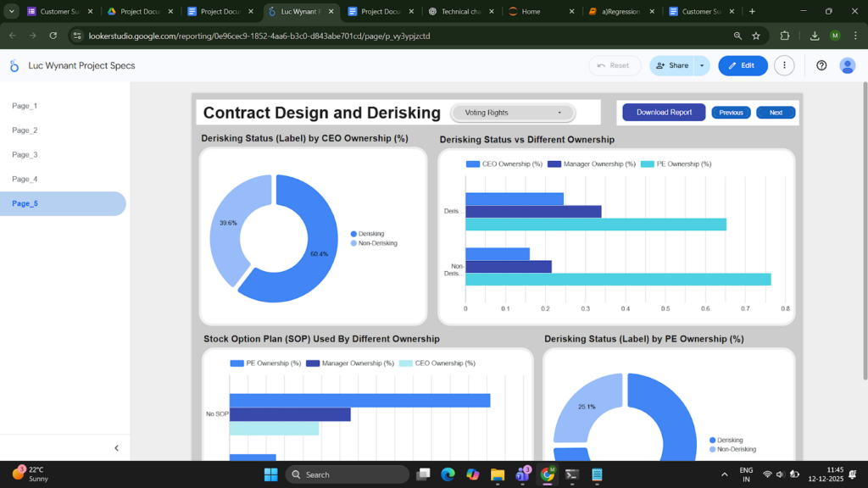Click the Derisking legend color dot

pos(353,234)
